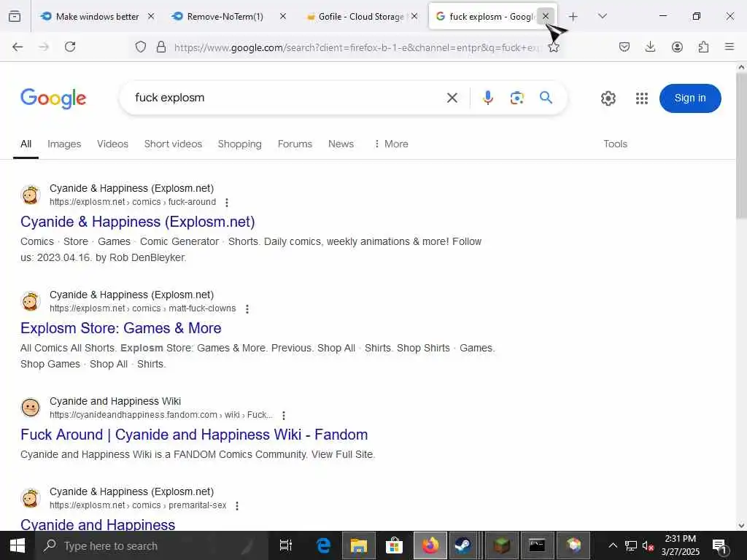
Task: Submit search with magnifier icon
Action: [546, 98]
